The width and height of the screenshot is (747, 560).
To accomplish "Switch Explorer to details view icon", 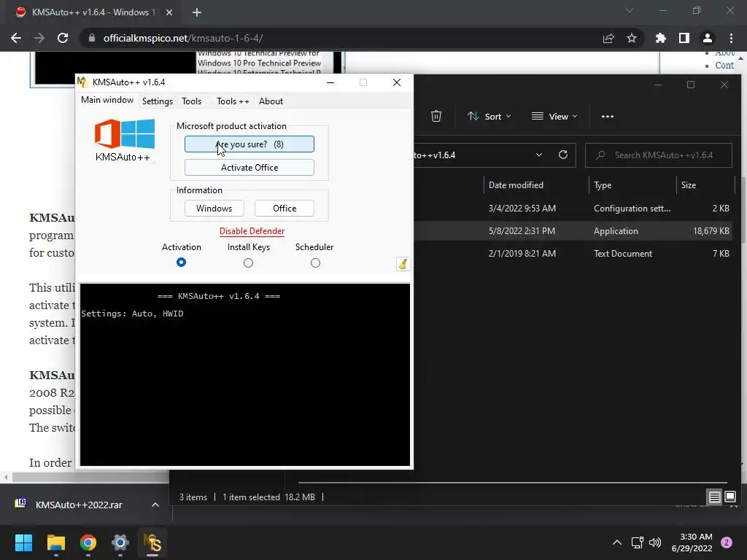I will [715, 497].
